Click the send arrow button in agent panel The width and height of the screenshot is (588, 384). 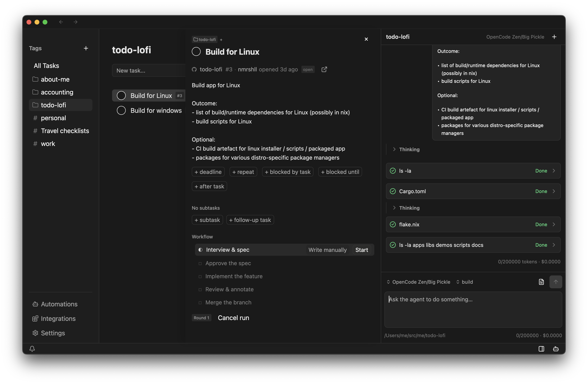556,282
